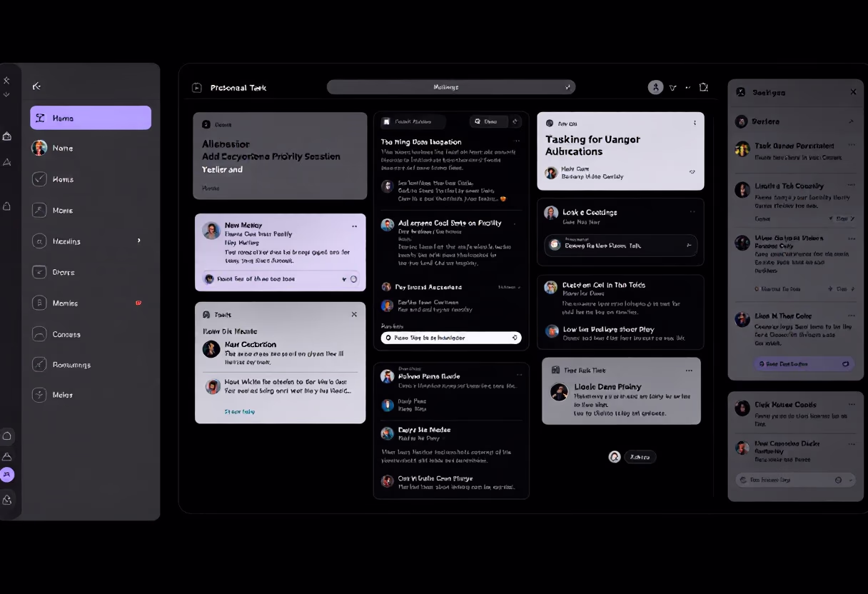This screenshot has height=594, width=868.
Task: Toggle the circle at the 'New Melay' card footer
Action: point(353,279)
